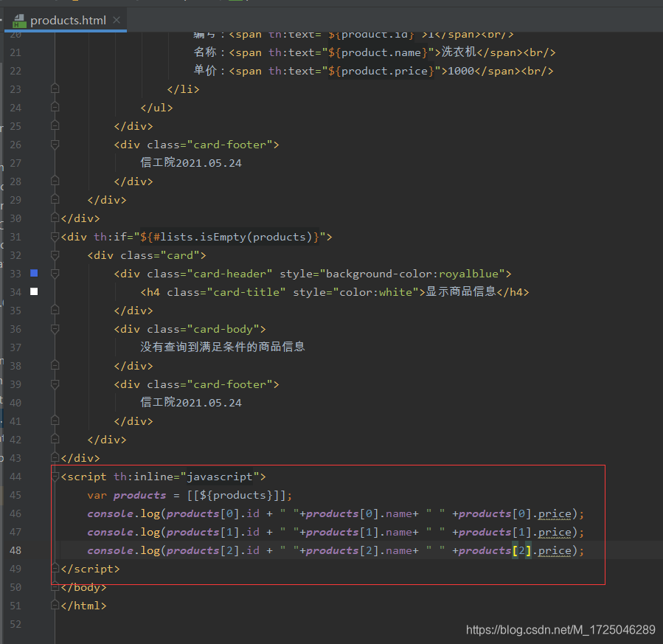663x644 pixels.
Task: Click the HTML file icon on products.html tab
Action: 19,21
